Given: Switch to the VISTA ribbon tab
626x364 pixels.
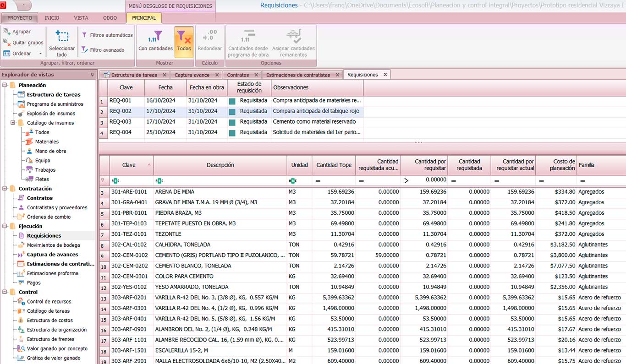Looking at the screenshot, I should (81, 18).
